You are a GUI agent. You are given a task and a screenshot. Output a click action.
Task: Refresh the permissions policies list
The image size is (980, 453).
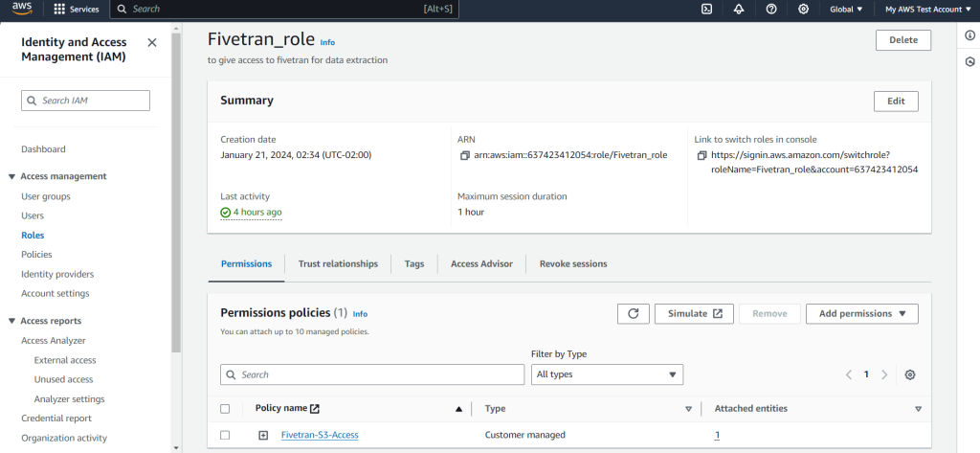(633, 313)
